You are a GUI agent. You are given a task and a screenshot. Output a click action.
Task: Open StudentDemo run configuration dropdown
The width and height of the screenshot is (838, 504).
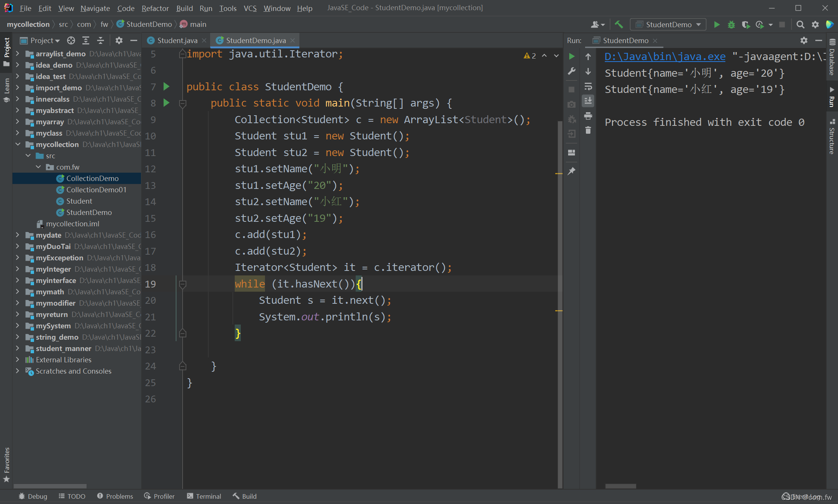[x=668, y=25]
